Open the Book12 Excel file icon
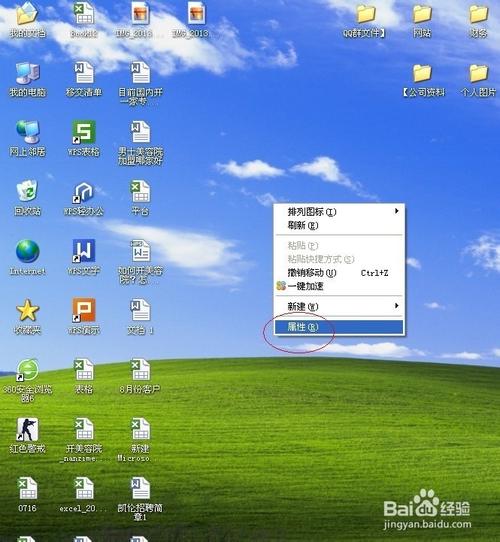 coord(84,14)
